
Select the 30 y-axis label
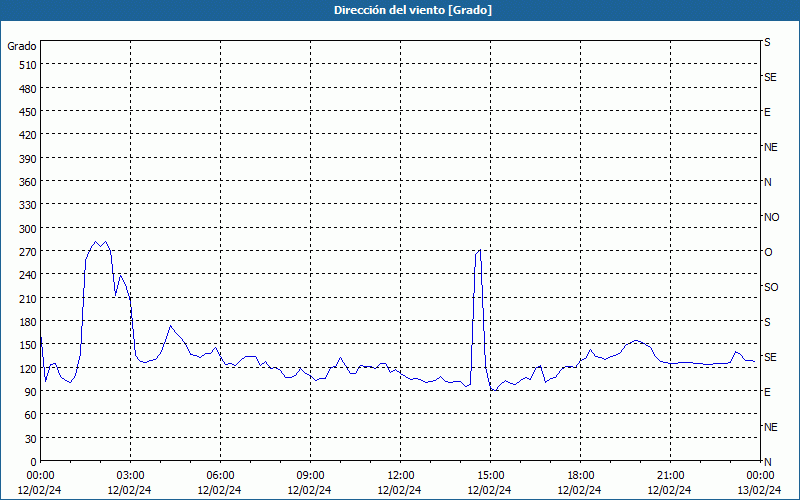[x=31, y=439]
